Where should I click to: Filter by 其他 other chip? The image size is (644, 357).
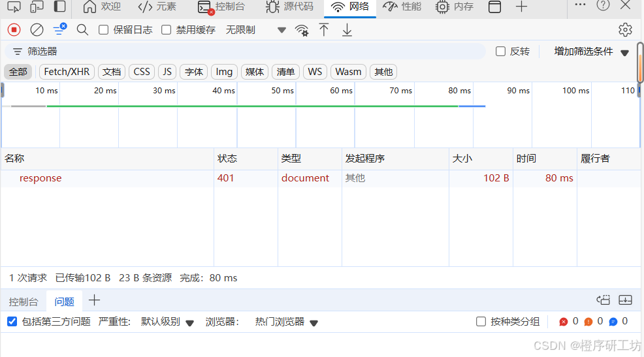[x=383, y=72]
